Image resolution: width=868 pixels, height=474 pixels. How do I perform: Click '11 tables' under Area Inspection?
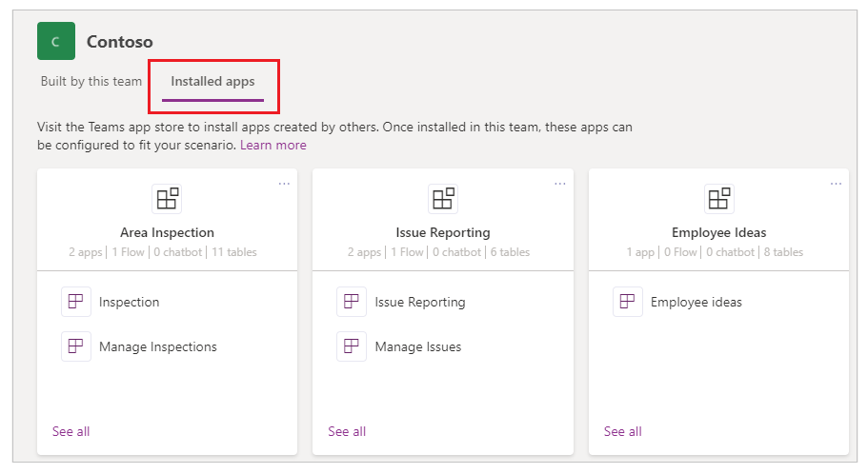[234, 252]
